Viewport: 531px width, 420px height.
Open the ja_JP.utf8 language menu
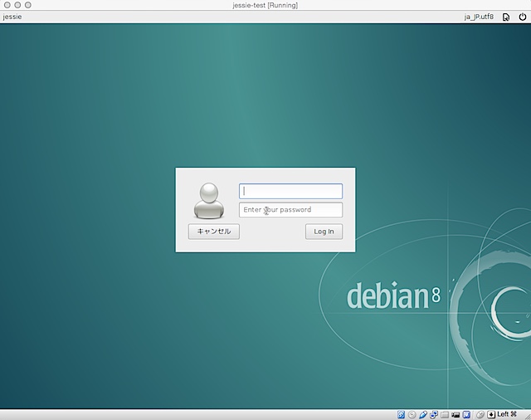479,17
